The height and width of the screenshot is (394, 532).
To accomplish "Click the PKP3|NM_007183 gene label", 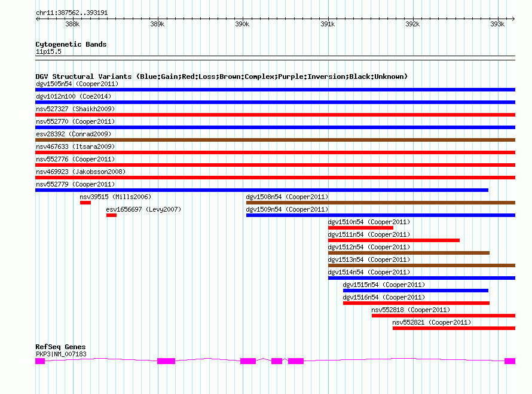I will [x=61, y=354].
